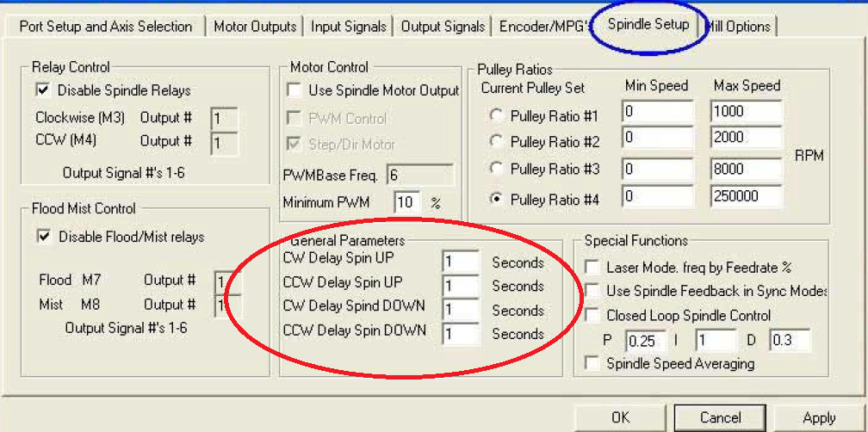Select Pulley Ratio #2 radio button

click(496, 141)
